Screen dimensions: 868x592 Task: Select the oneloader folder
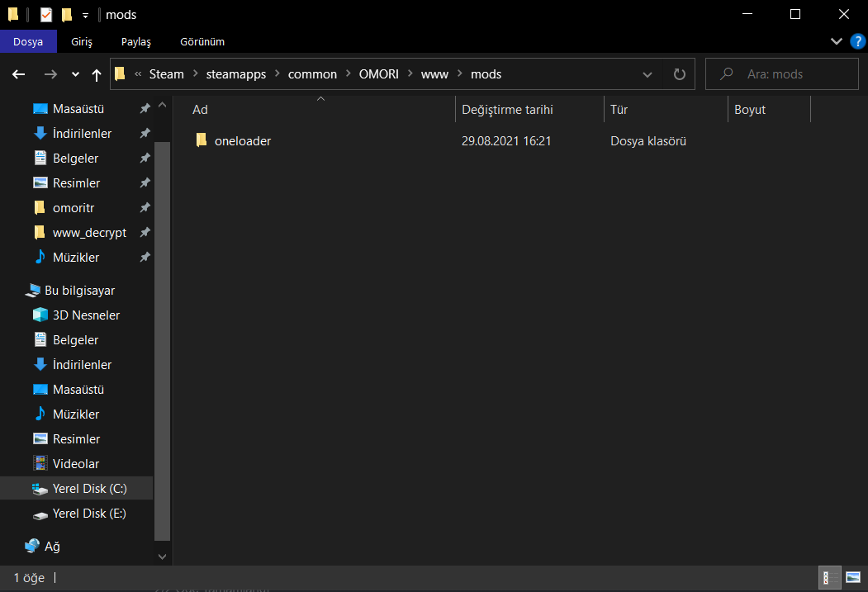coord(243,141)
